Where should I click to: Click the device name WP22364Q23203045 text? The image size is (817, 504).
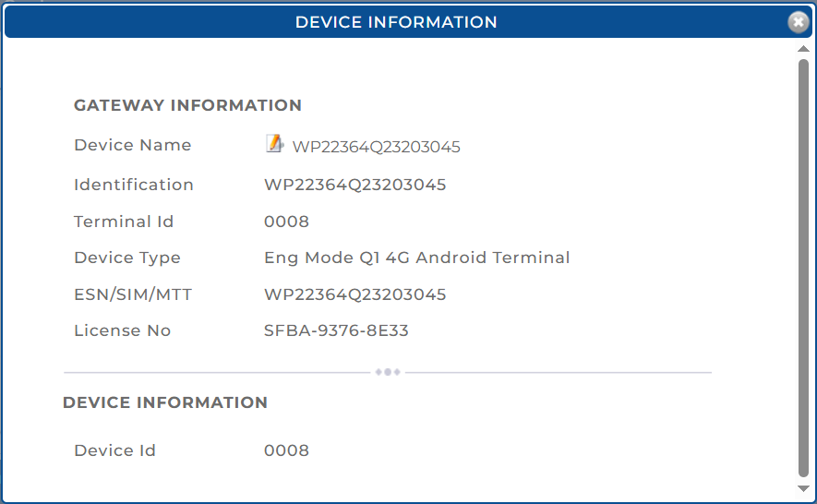click(x=376, y=147)
